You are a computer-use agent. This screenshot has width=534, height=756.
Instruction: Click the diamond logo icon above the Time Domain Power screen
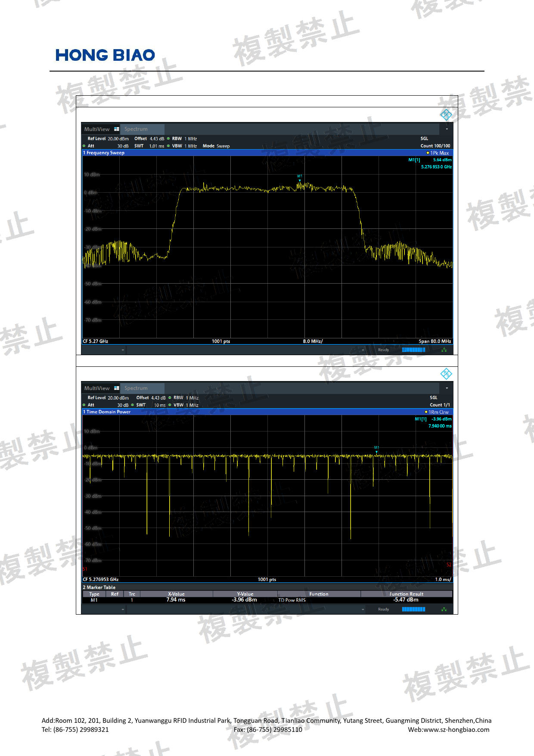(x=446, y=373)
